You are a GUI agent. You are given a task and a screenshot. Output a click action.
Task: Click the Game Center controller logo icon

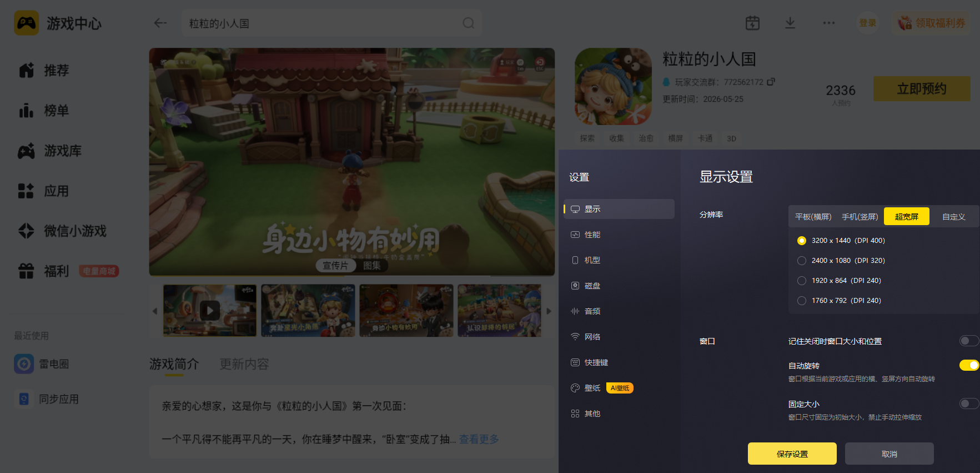point(26,23)
